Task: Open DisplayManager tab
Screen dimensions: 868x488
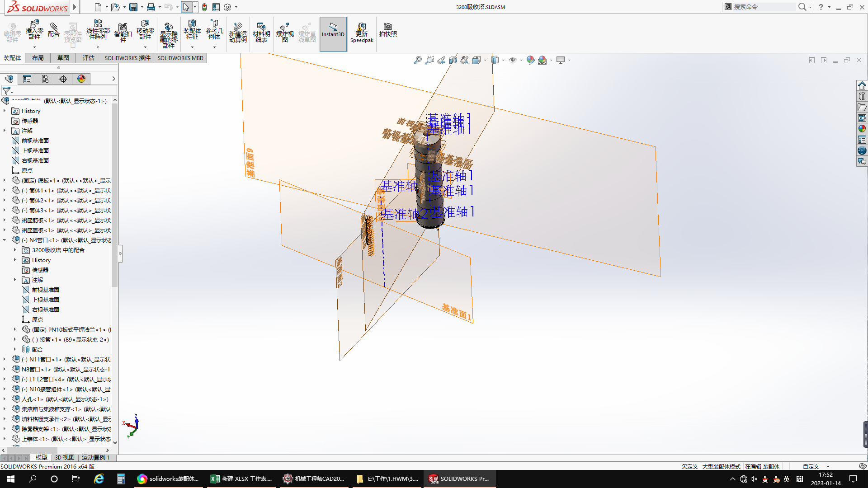Action: [x=81, y=79]
